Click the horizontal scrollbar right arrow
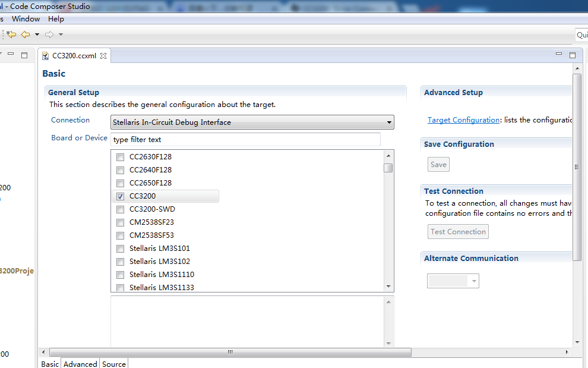Image resolution: width=588 pixels, height=368 pixels. click(567, 352)
